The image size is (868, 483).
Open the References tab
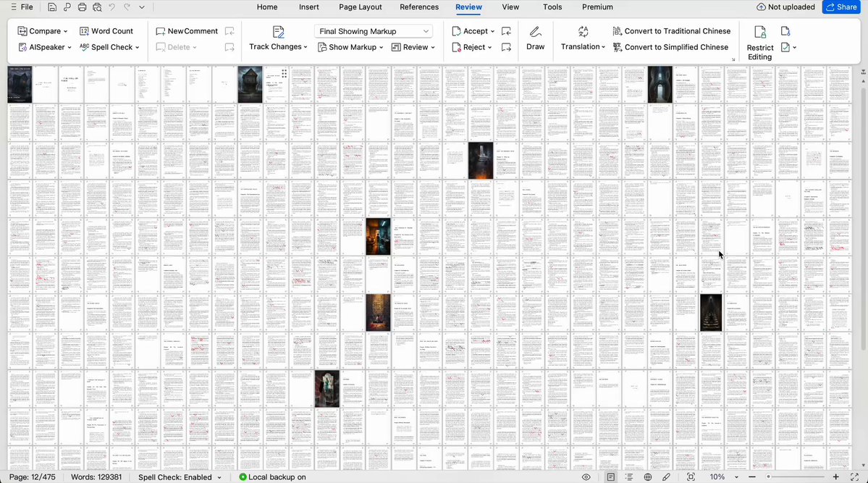(419, 7)
